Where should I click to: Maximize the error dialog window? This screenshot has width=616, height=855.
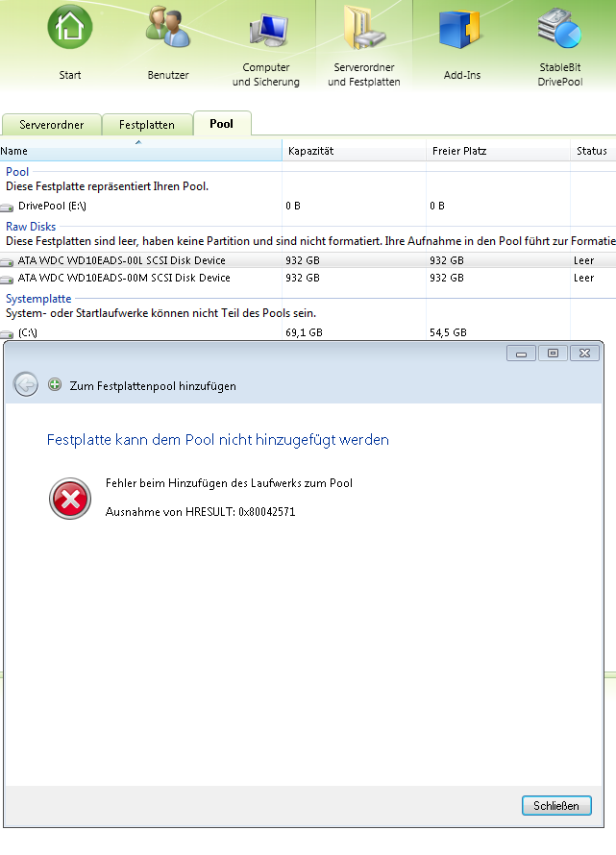pyautogui.click(x=552, y=354)
